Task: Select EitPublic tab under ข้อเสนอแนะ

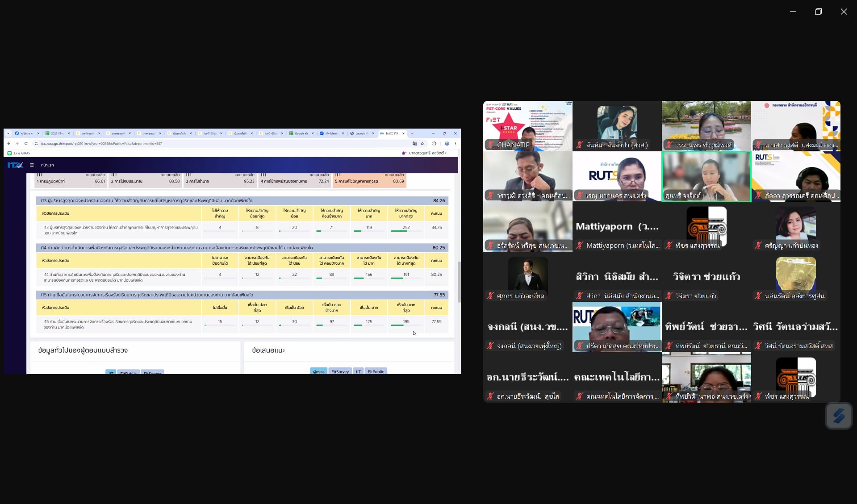Action: 376,371
